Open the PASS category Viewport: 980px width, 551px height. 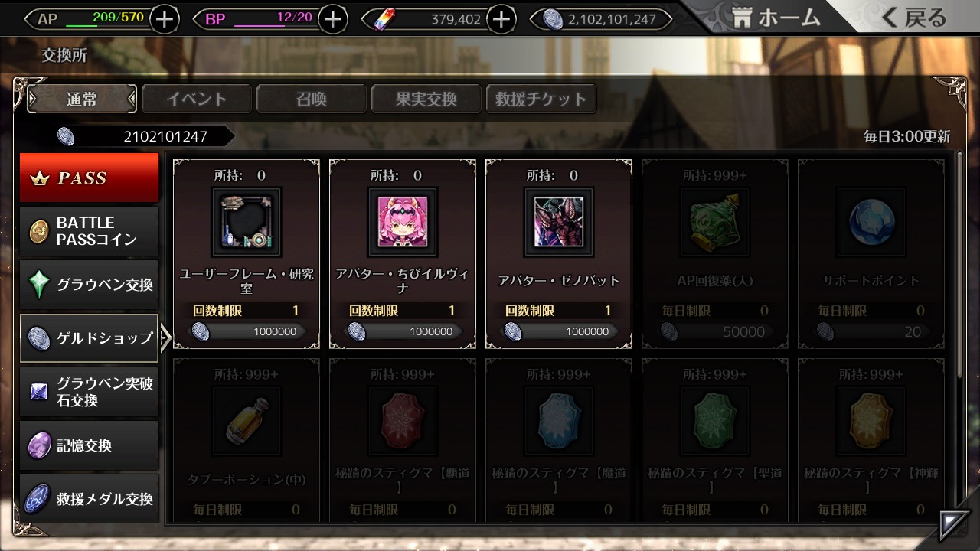point(90,178)
